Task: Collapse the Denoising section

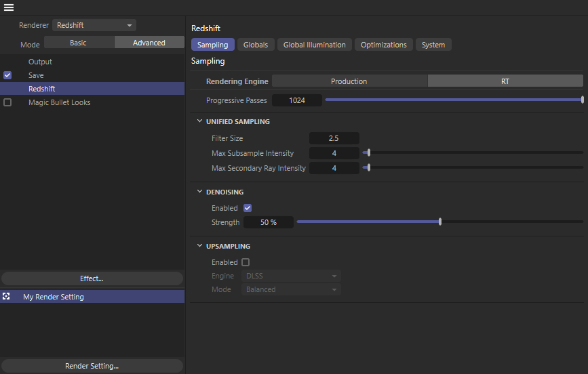Action: (x=199, y=192)
